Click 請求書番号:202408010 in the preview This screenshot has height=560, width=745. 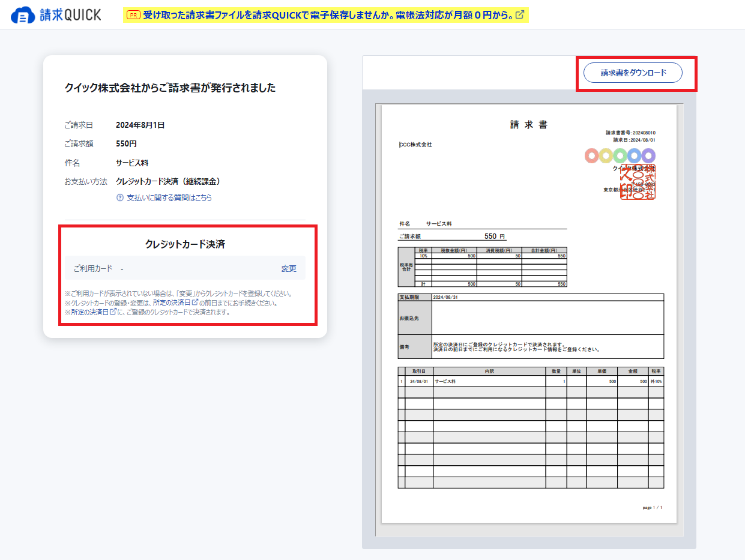point(630,133)
